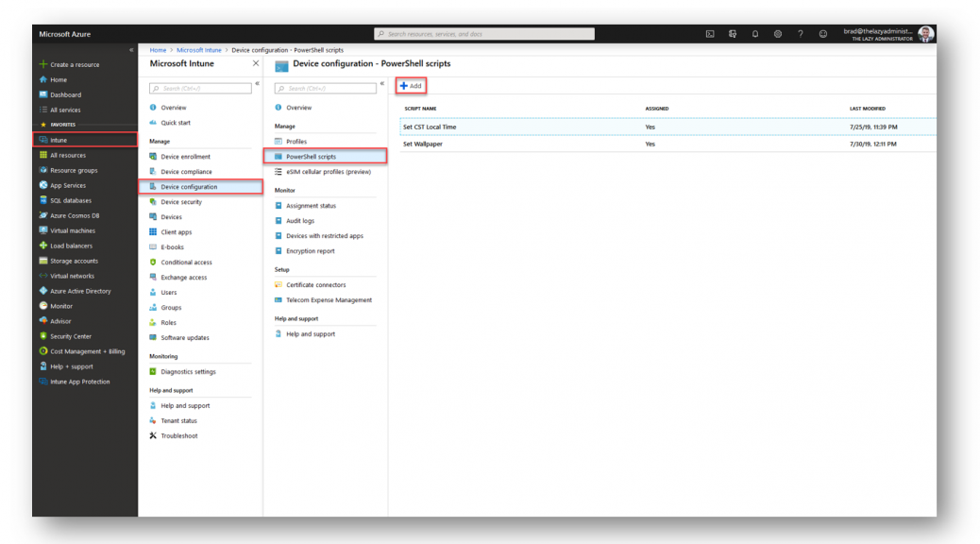Focus the top search resources box

484,34
